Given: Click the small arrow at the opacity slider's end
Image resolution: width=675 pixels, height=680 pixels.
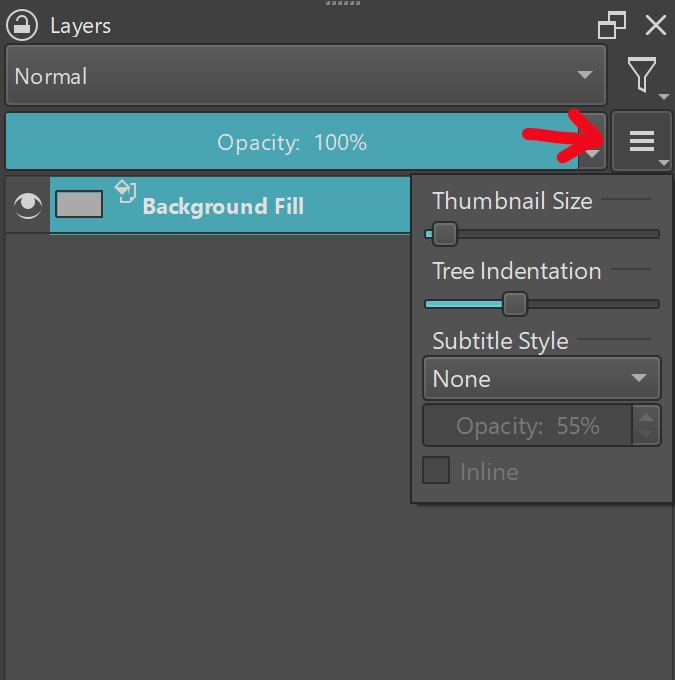Looking at the screenshot, I should (x=593, y=154).
